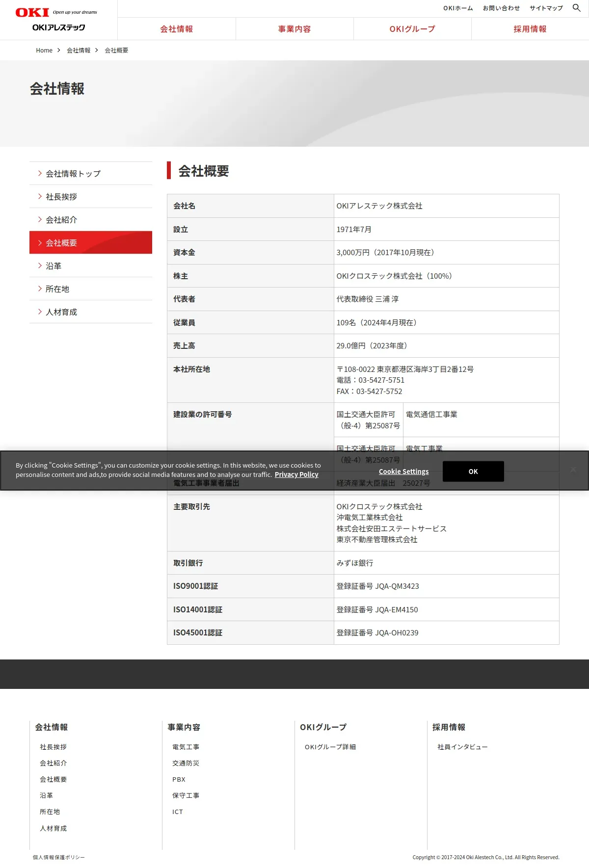Open footer link 社長挨拶
The width and height of the screenshot is (589, 868).
tap(53, 747)
